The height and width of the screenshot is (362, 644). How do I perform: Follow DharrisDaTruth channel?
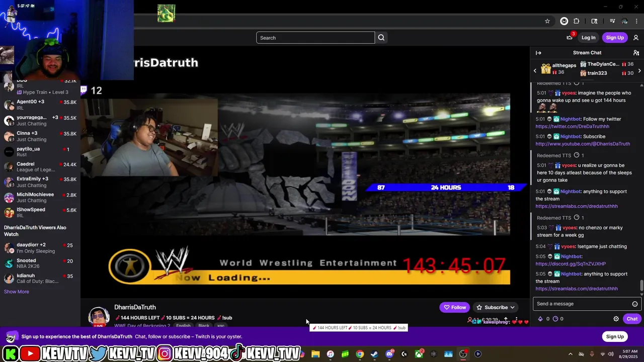[454, 307]
